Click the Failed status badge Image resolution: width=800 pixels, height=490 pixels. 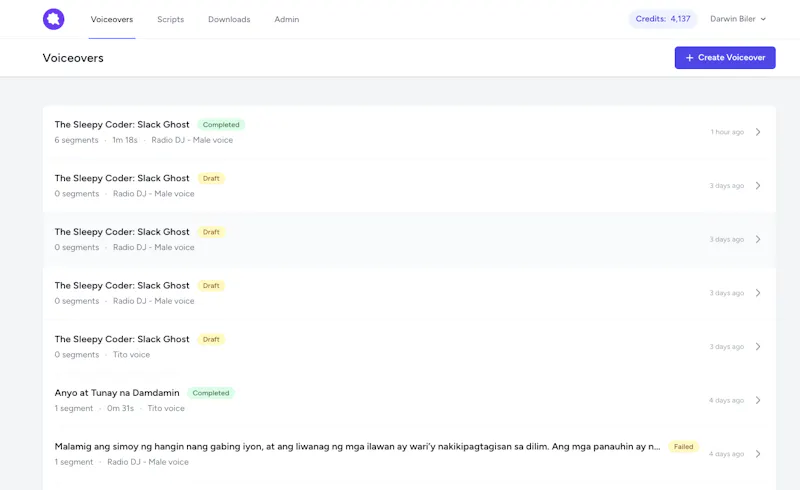683,447
